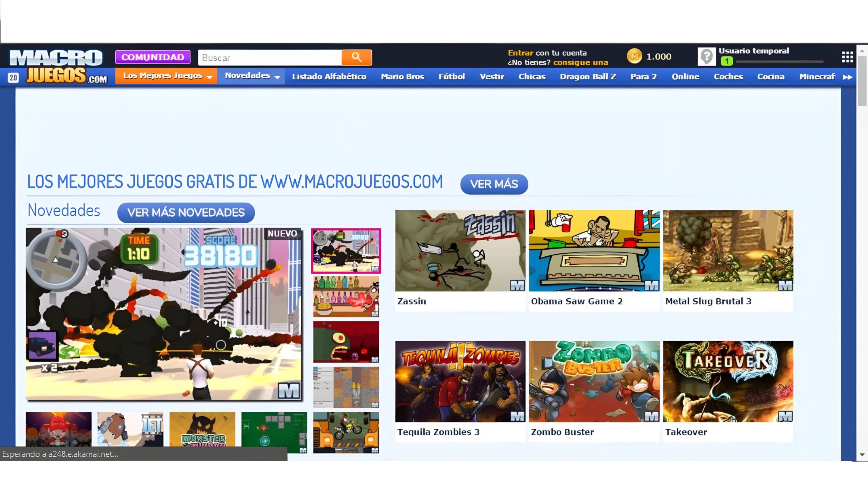Open the Vestir category
The height and width of the screenshot is (488, 868).
[492, 77]
